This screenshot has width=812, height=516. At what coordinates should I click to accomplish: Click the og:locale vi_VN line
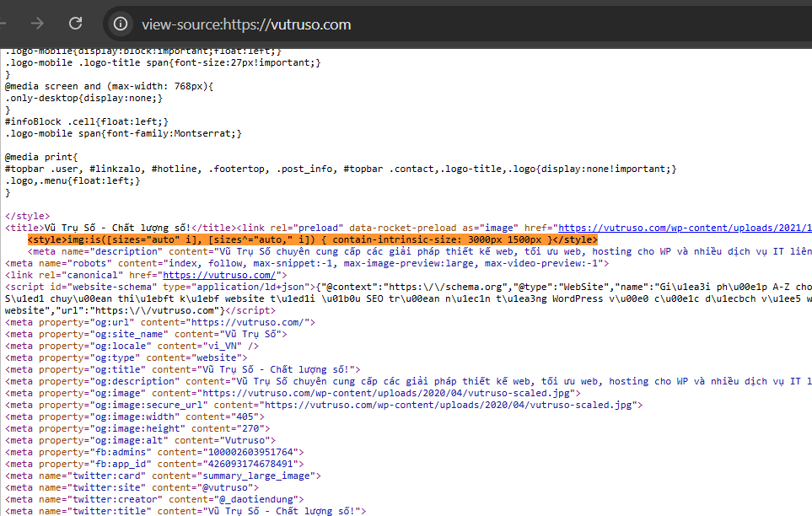[x=132, y=346]
